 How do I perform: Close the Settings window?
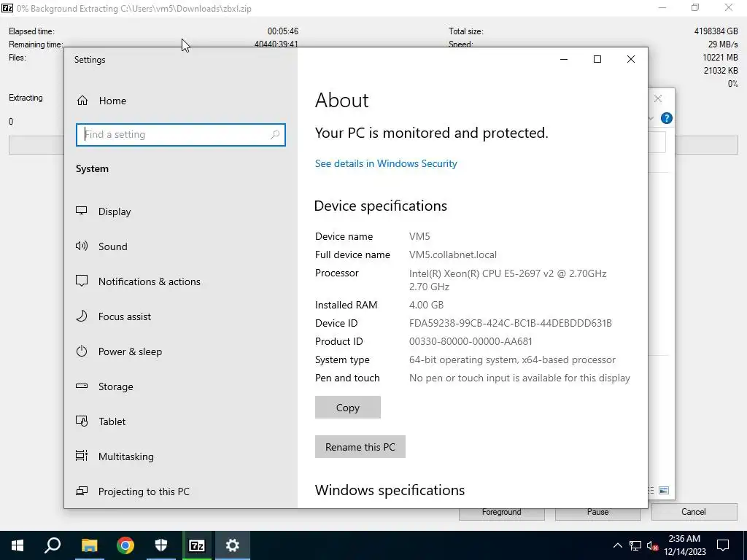pyautogui.click(x=631, y=59)
